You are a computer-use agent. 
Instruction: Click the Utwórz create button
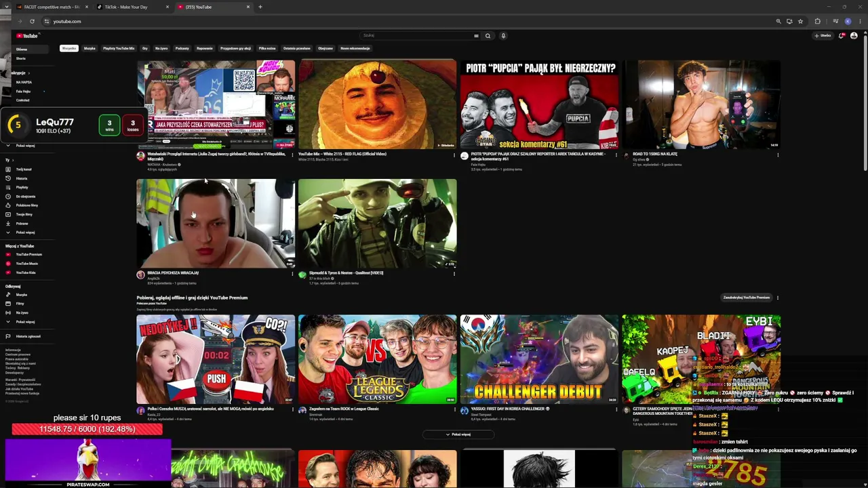[x=824, y=36]
